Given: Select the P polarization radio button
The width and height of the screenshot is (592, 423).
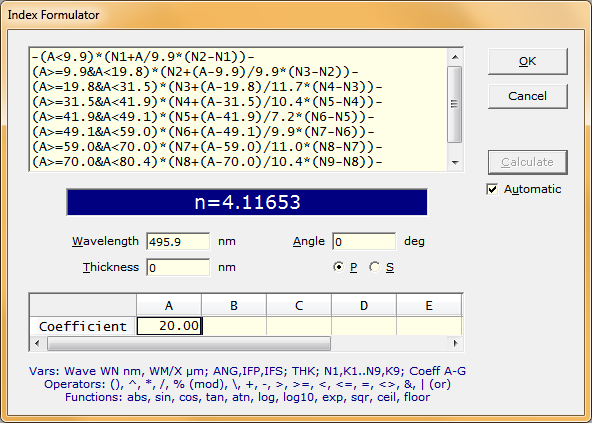Looking at the screenshot, I should coord(339,267).
